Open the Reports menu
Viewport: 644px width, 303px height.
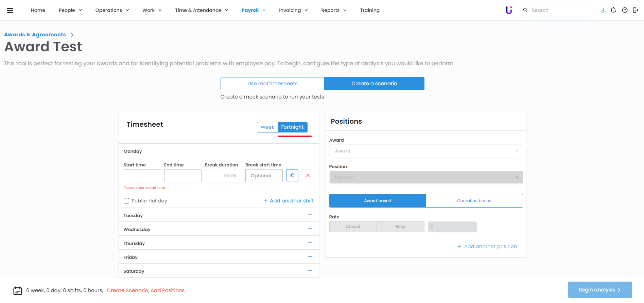point(333,10)
